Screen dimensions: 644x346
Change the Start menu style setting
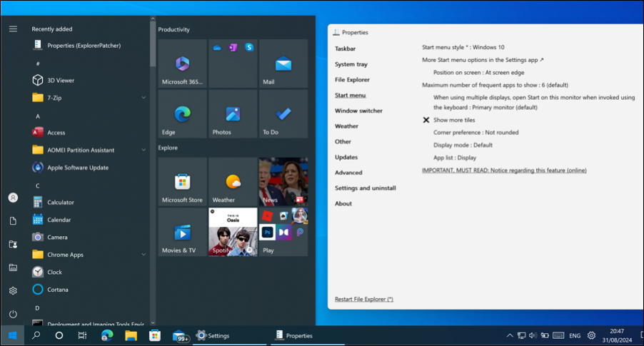click(463, 47)
